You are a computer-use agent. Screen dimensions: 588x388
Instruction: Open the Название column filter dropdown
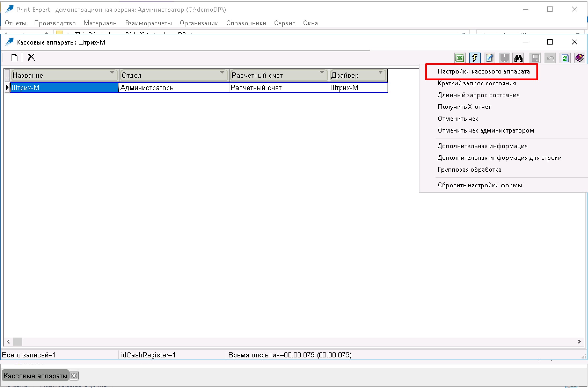click(112, 72)
